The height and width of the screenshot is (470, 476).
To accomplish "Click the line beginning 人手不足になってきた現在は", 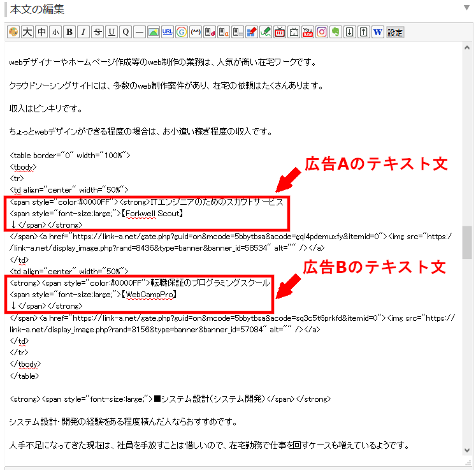I will pyautogui.click(x=210, y=445).
